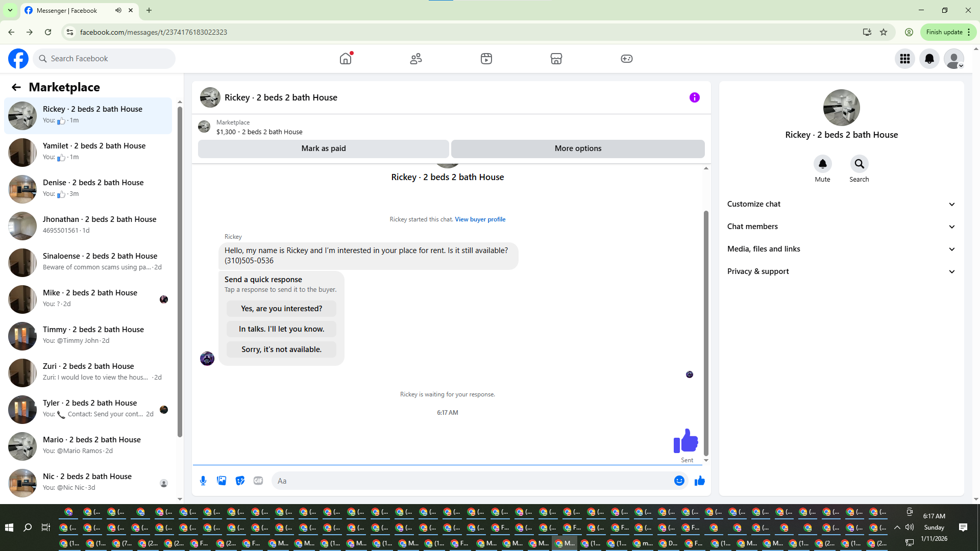This screenshot has height=551, width=980.
Task: Open the Mike conversation
Action: [88, 299]
